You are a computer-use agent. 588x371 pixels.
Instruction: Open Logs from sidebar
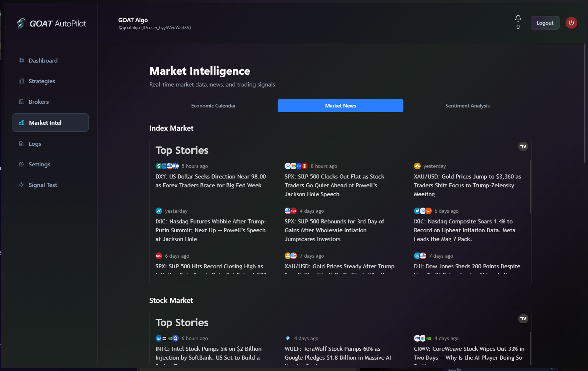[x=50, y=144]
